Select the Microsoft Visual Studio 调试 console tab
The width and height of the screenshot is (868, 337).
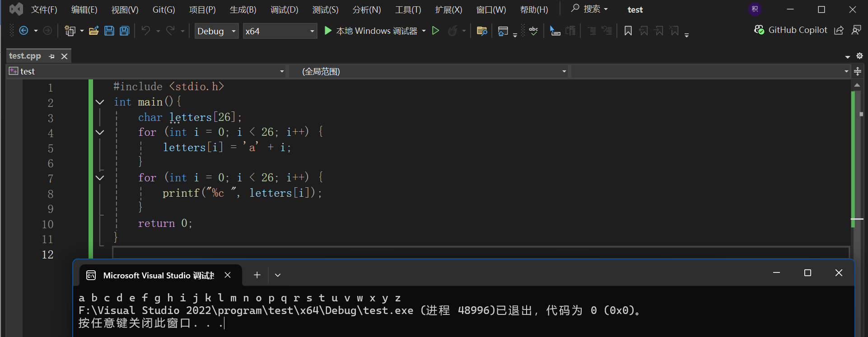point(161,275)
